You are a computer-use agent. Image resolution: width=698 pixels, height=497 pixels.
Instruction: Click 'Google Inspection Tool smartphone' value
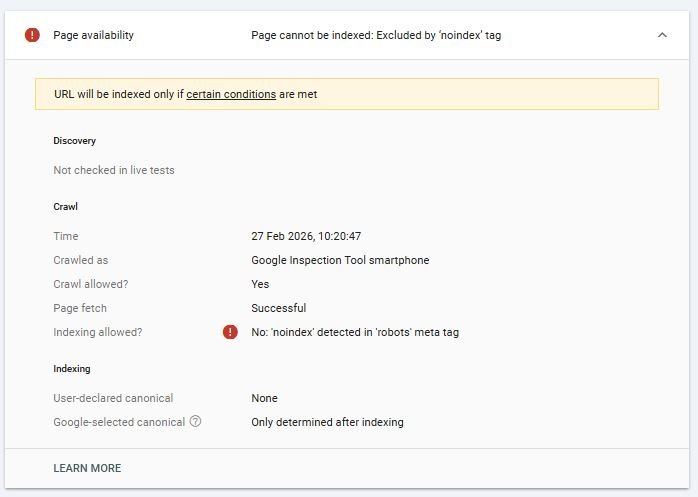pyautogui.click(x=340, y=260)
